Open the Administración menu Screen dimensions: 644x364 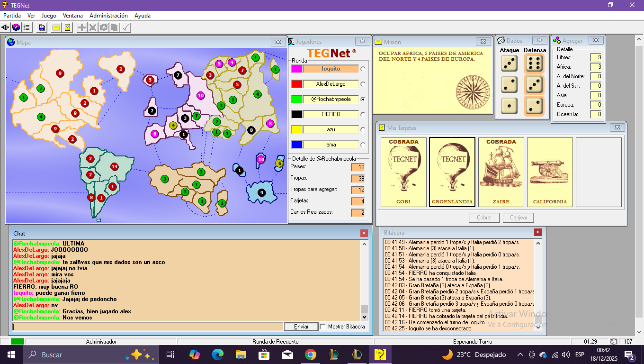[108, 16]
